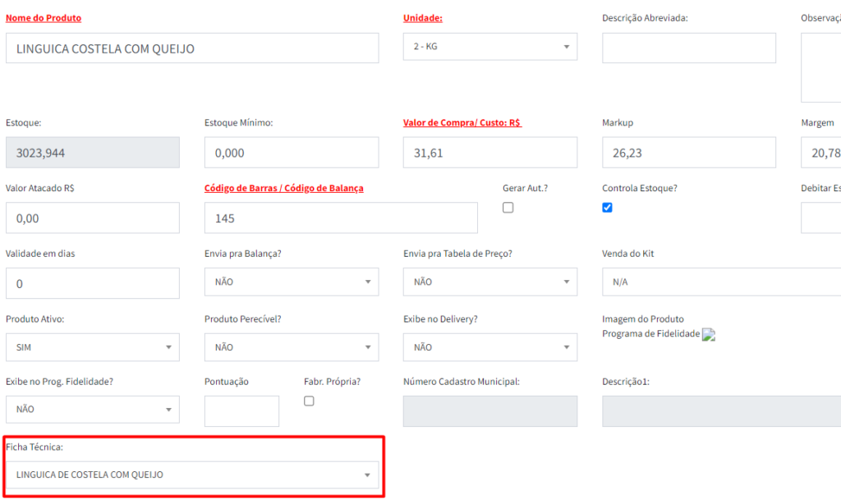Screen dimensions: 841x504
Task: Open the Venda do Kit dropdown
Action: click(x=723, y=282)
